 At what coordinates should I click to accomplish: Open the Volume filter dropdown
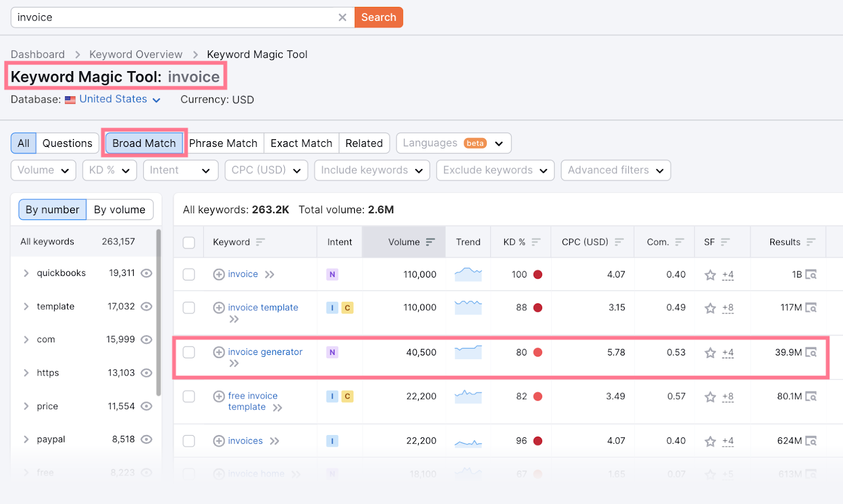click(43, 170)
